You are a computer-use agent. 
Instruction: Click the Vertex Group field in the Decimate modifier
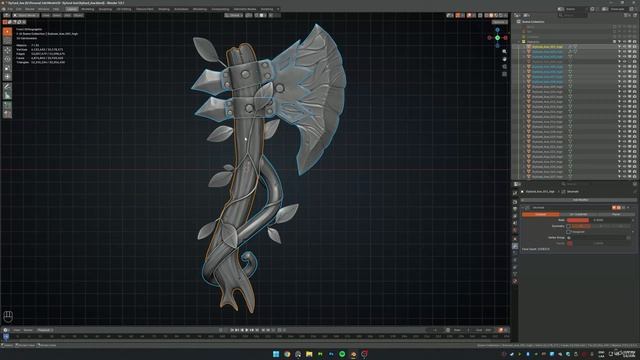599,238
